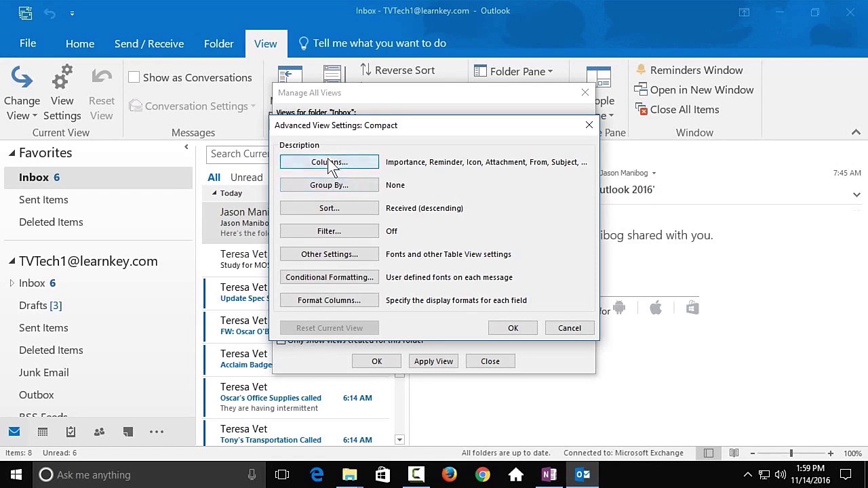
Task: Open the Reminders Window
Action: tap(688, 70)
